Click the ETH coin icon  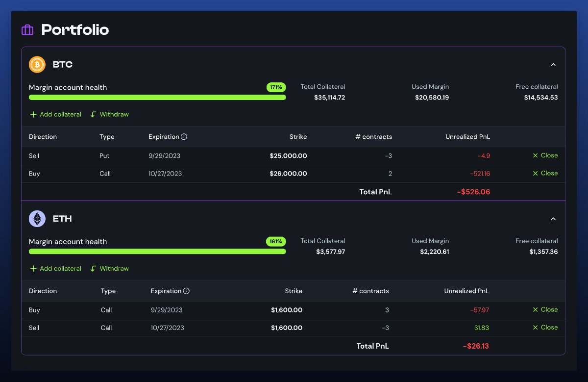tap(37, 219)
